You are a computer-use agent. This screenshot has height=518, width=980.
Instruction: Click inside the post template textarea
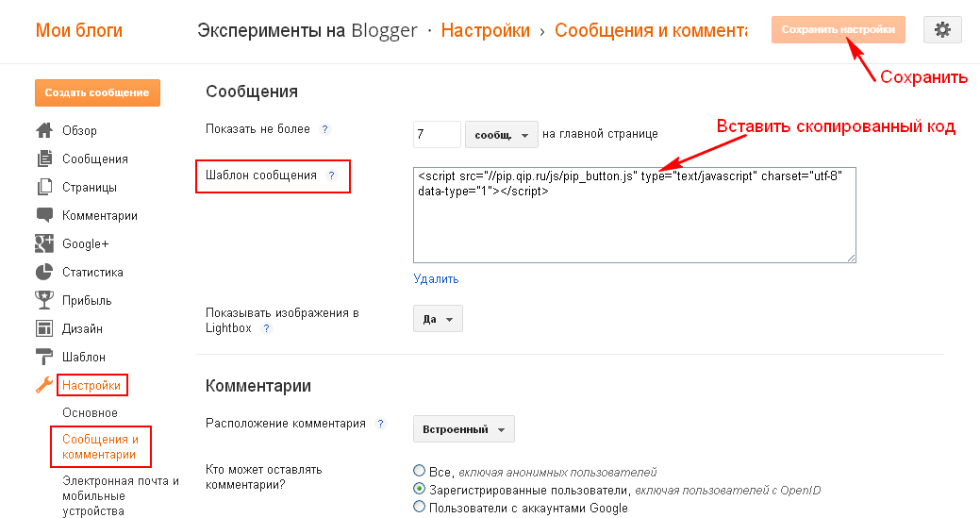pos(635,215)
